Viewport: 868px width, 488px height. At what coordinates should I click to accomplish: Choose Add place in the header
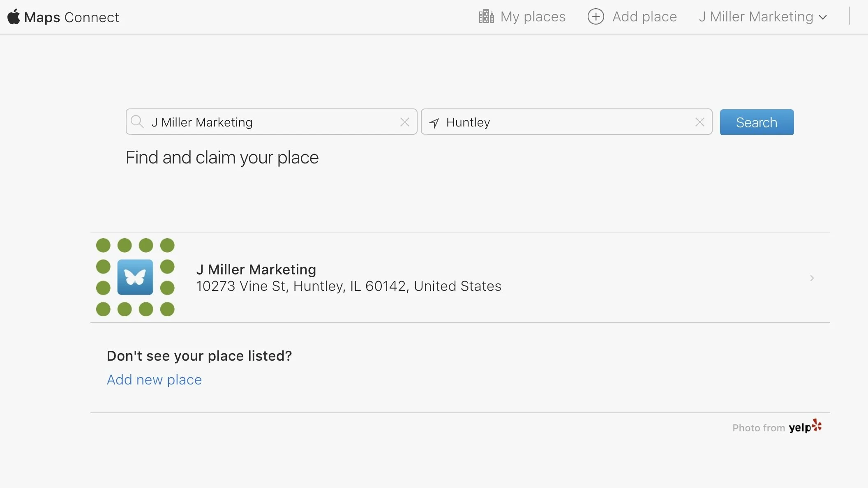coord(632,16)
